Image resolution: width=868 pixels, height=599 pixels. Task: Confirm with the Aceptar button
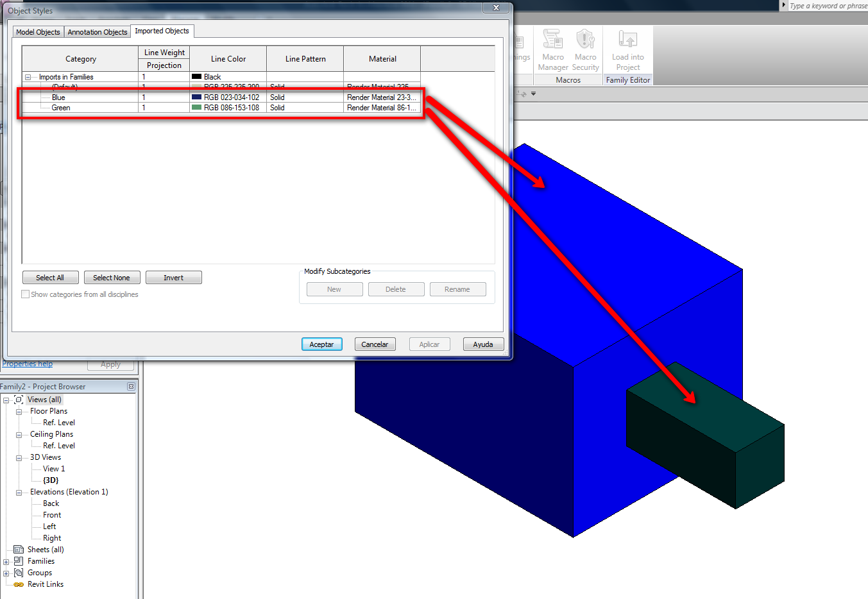(x=322, y=344)
